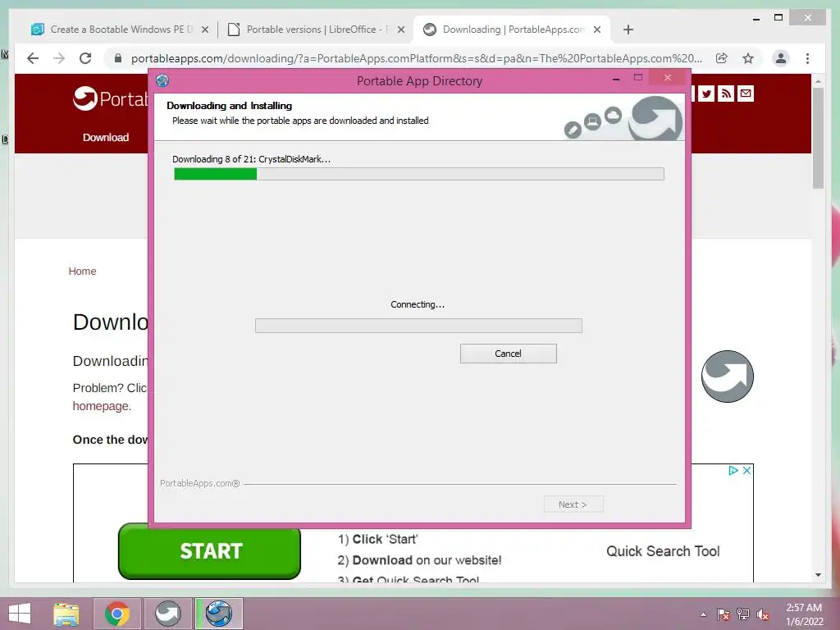The image size is (840, 630).
Task: Open network status tray icon
Action: coord(743,614)
